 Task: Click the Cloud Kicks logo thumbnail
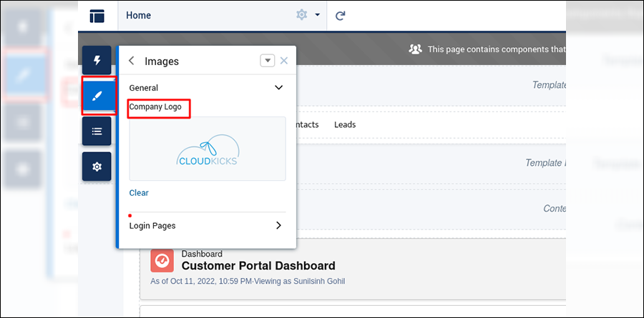(x=208, y=149)
